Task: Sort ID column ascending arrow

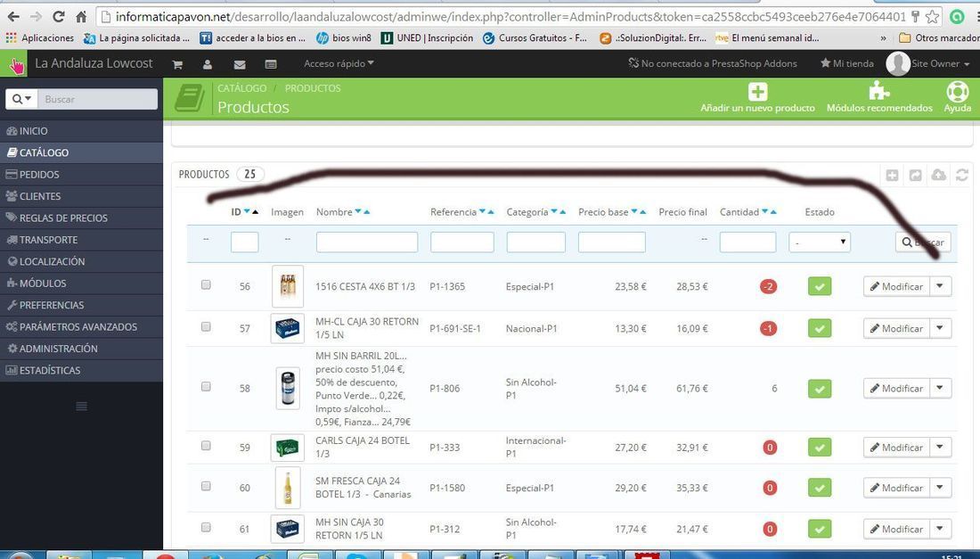Action: (255, 212)
